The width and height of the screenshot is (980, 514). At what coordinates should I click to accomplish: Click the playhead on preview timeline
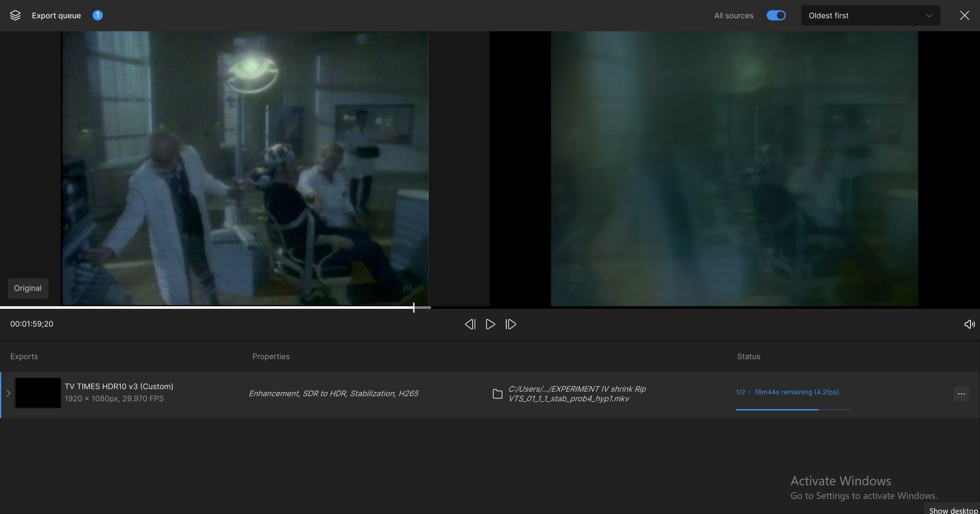tap(414, 307)
